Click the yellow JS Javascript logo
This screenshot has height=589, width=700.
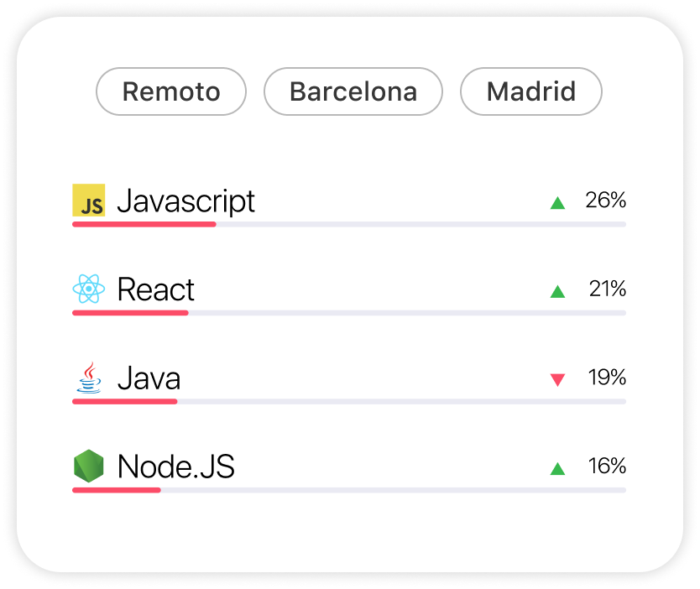click(89, 200)
